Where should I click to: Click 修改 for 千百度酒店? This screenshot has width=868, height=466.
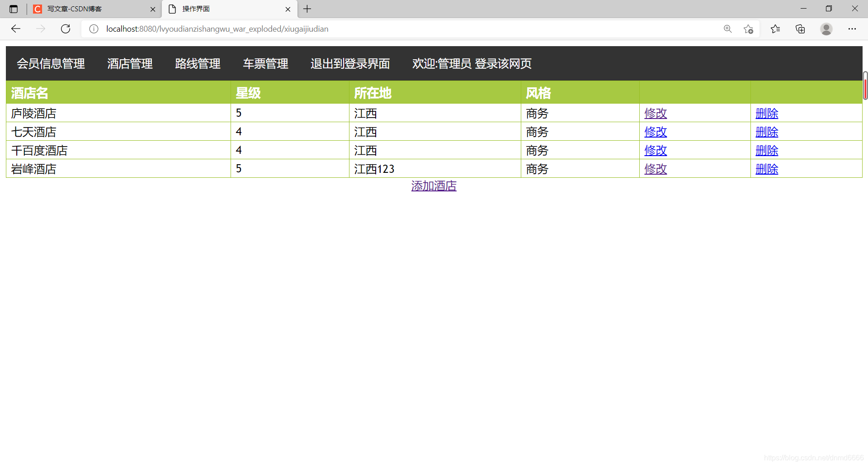pos(656,150)
